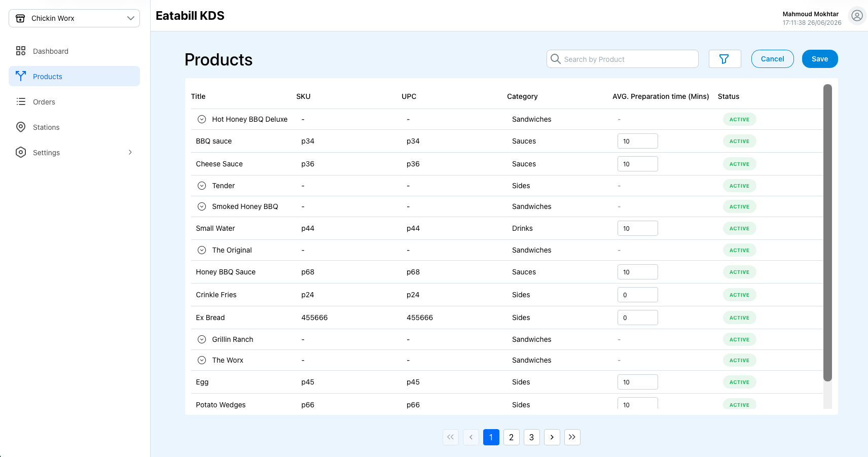Edit Small Water preparation time field
The width and height of the screenshot is (868, 457).
tap(637, 228)
